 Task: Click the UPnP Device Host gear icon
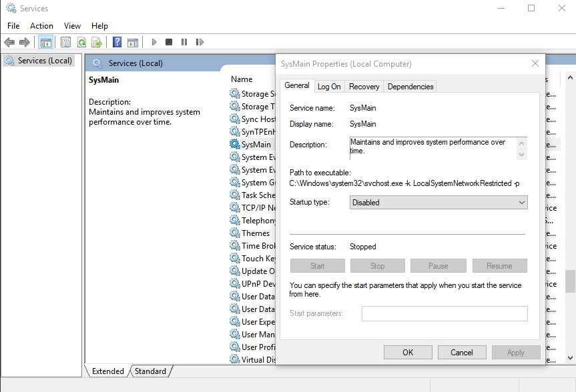point(235,283)
